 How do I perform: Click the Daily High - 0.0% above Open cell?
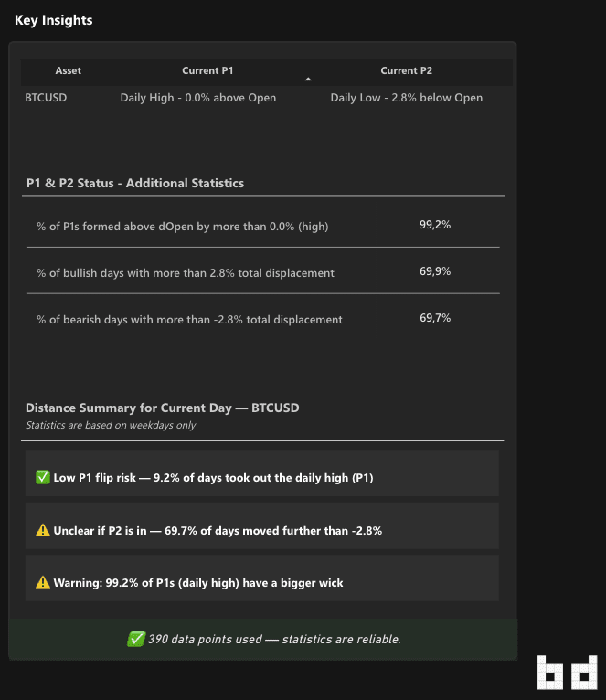(x=198, y=98)
